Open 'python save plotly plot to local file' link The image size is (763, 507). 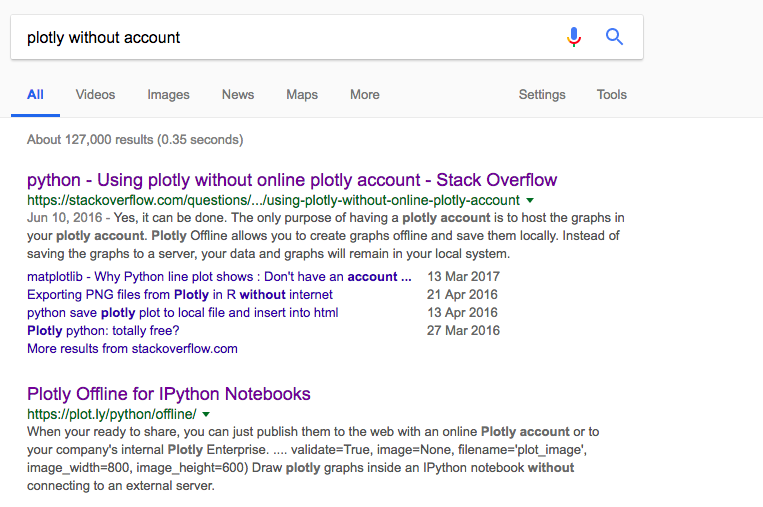click(183, 312)
